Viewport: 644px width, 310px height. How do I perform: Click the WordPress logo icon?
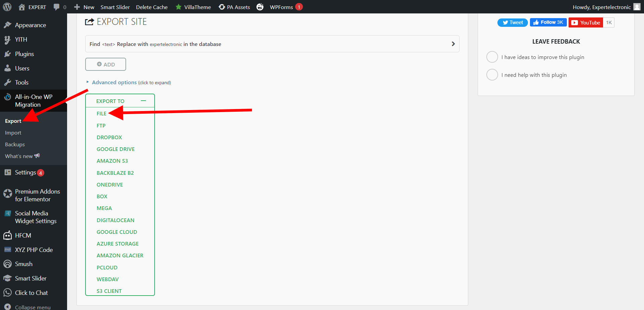tap(7, 7)
